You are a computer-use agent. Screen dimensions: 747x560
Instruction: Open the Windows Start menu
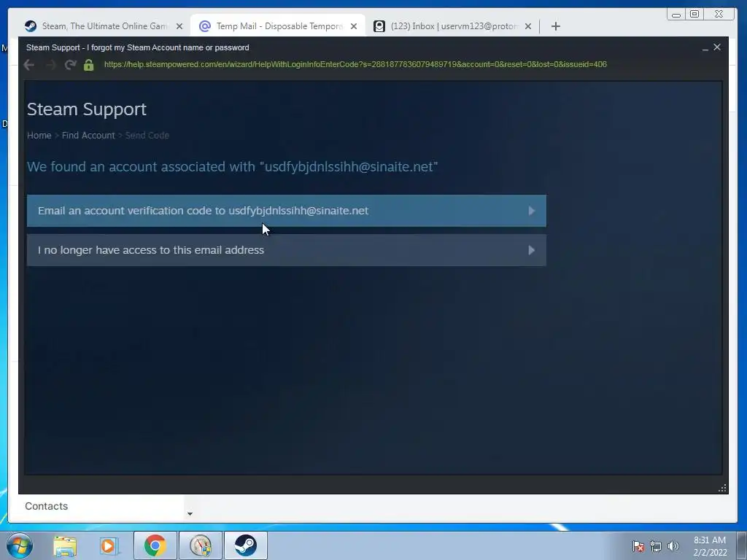click(x=20, y=545)
